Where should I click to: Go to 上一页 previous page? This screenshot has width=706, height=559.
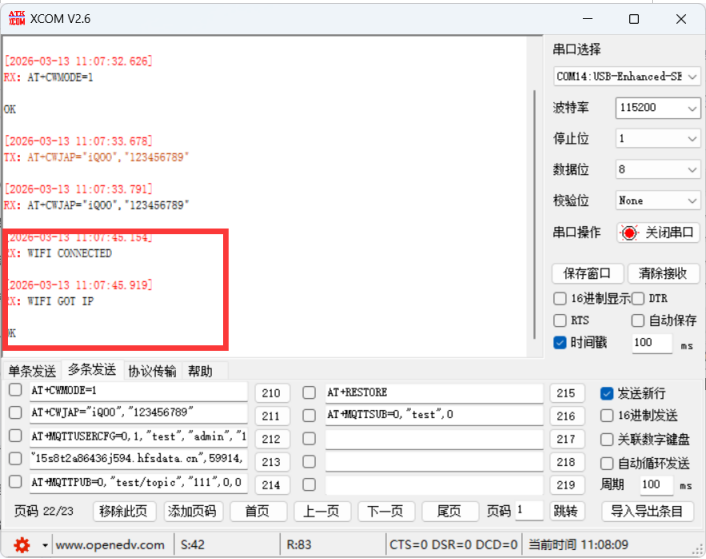322,511
